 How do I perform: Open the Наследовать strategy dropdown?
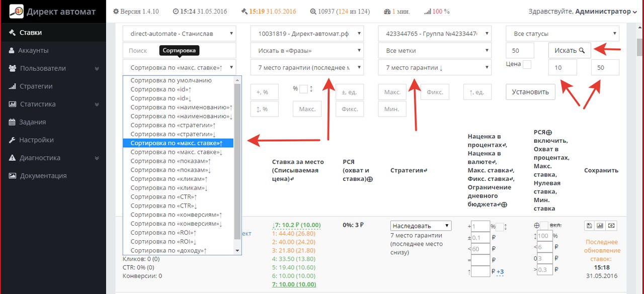point(421,226)
